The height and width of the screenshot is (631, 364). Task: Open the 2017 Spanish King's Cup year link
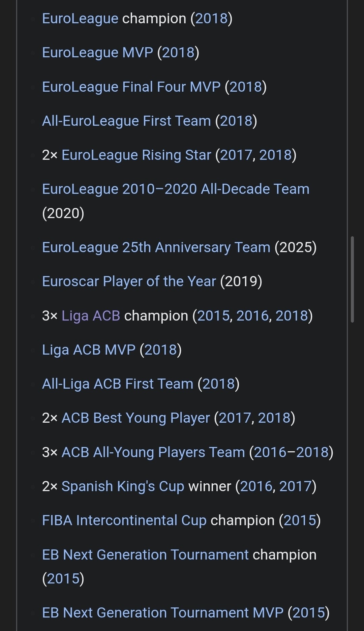(x=295, y=486)
